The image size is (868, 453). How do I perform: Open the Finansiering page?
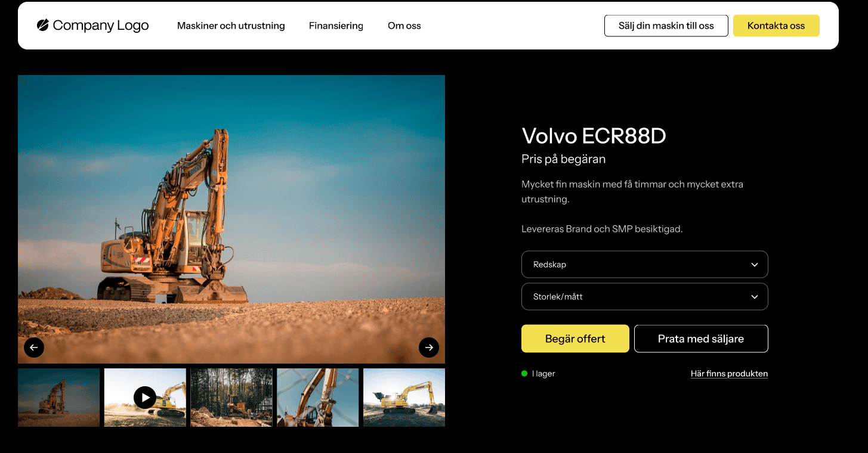tap(336, 26)
